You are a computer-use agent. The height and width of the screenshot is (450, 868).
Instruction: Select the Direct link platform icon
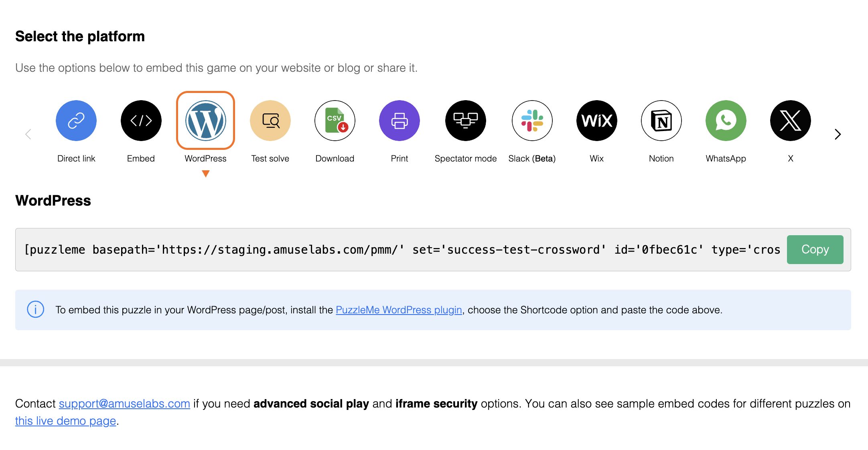(76, 121)
